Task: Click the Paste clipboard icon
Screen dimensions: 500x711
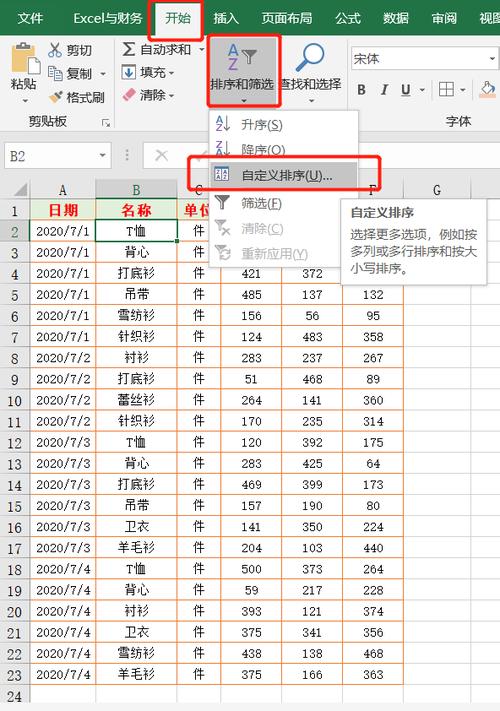Action: (x=25, y=58)
